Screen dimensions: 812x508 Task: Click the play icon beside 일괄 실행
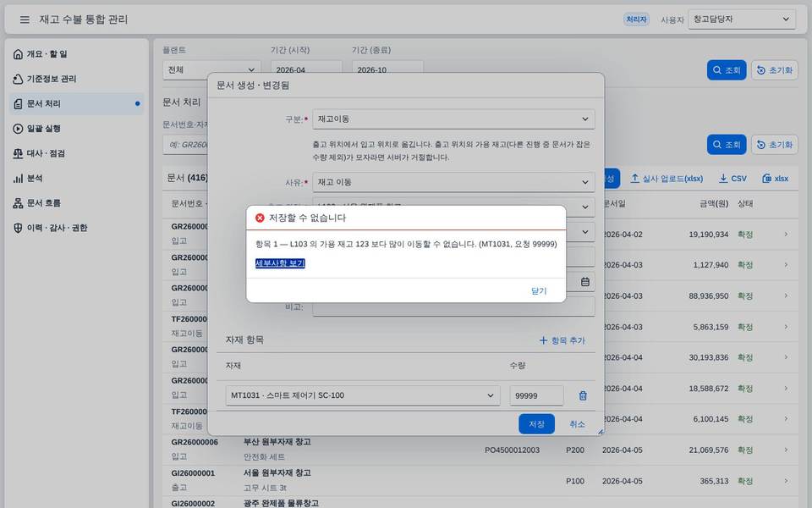tap(18, 129)
